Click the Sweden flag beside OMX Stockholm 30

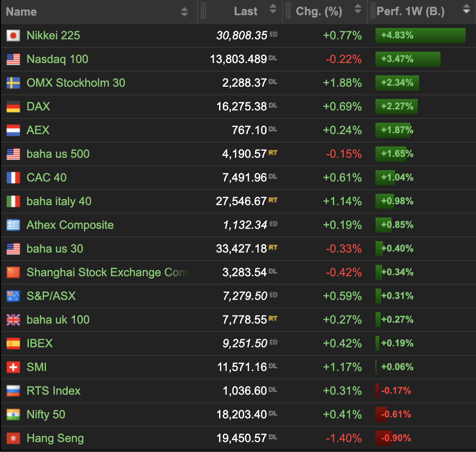pyautogui.click(x=13, y=83)
